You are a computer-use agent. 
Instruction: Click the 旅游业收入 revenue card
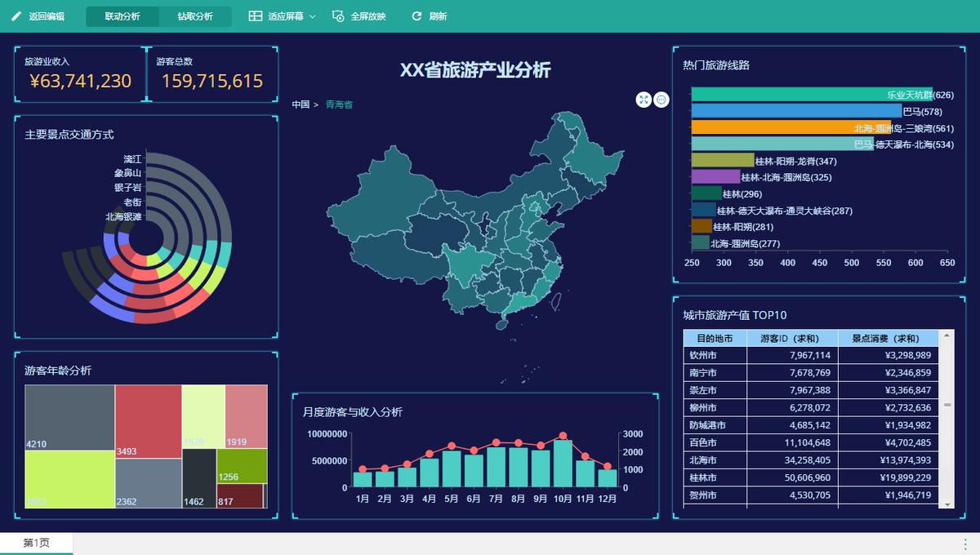pyautogui.click(x=78, y=73)
